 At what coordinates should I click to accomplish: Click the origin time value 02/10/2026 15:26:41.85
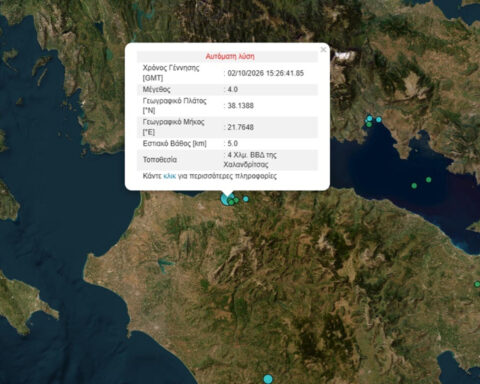click(266, 73)
